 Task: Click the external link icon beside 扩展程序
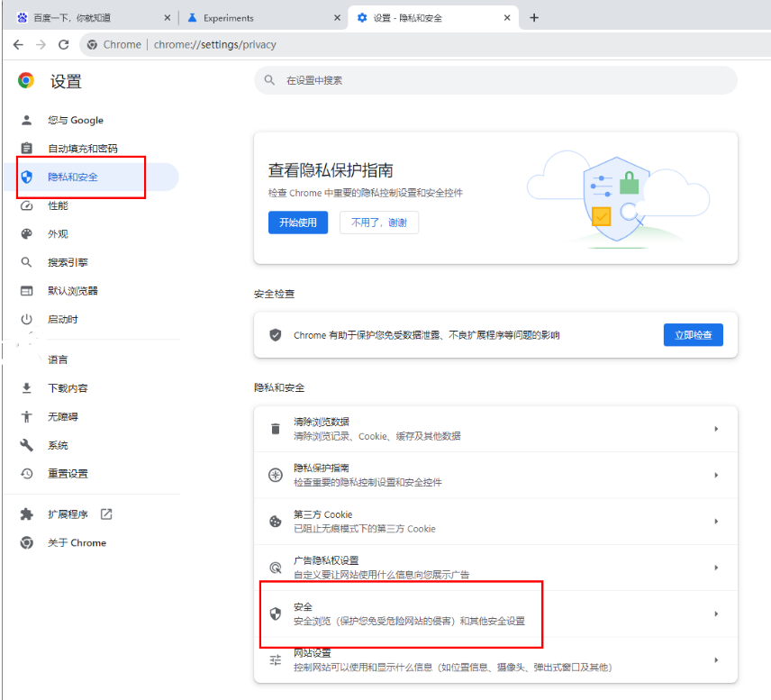point(106,514)
